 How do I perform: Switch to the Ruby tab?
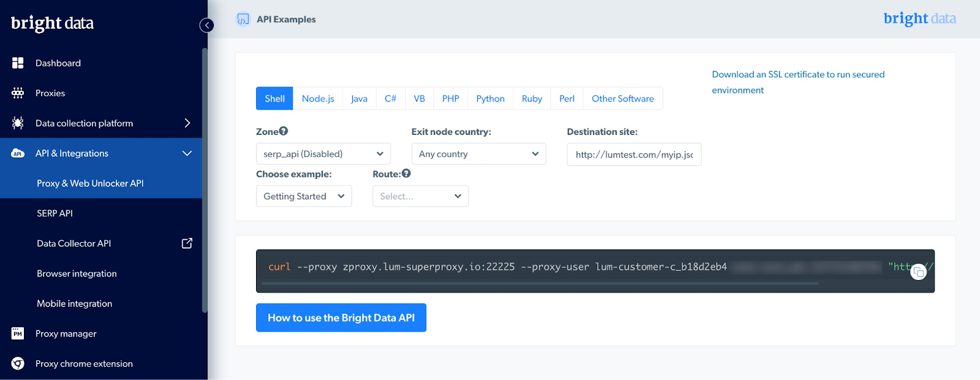click(x=532, y=99)
